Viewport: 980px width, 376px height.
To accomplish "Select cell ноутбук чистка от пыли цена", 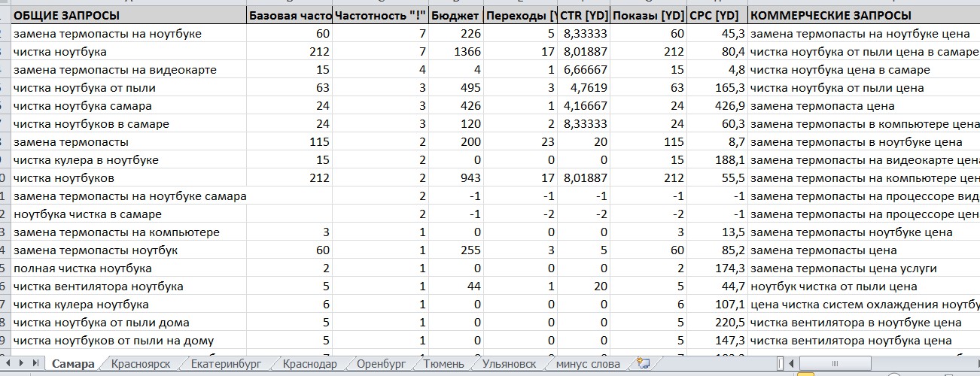I will coord(864,287).
